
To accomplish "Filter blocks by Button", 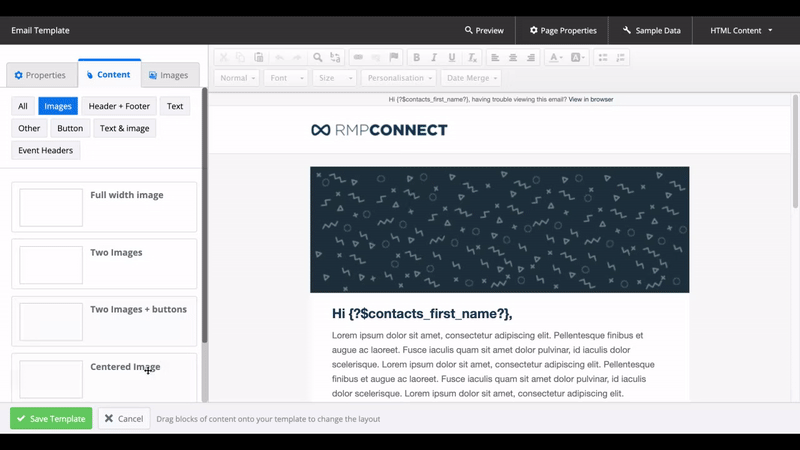I will click(x=70, y=128).
